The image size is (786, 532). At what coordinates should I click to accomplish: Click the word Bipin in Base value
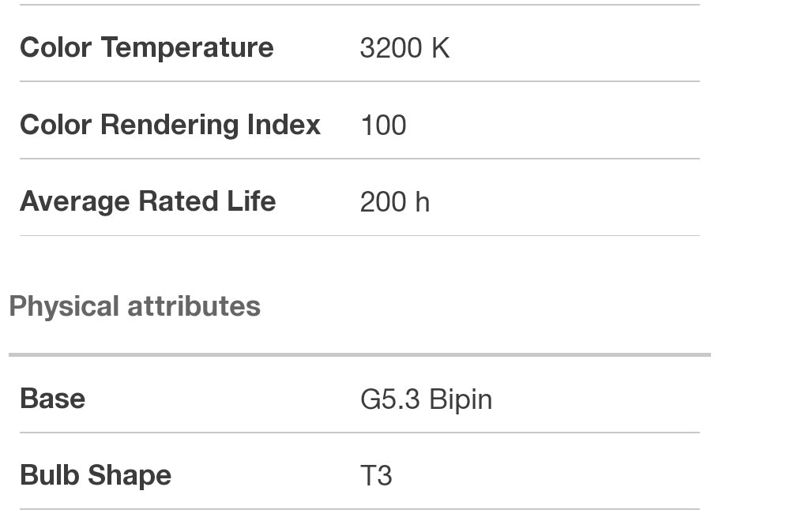click(461, 399)
